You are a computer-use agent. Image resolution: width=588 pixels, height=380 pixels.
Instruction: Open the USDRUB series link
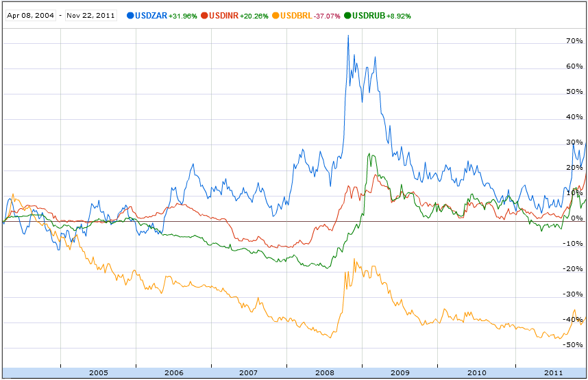point(369,16)
